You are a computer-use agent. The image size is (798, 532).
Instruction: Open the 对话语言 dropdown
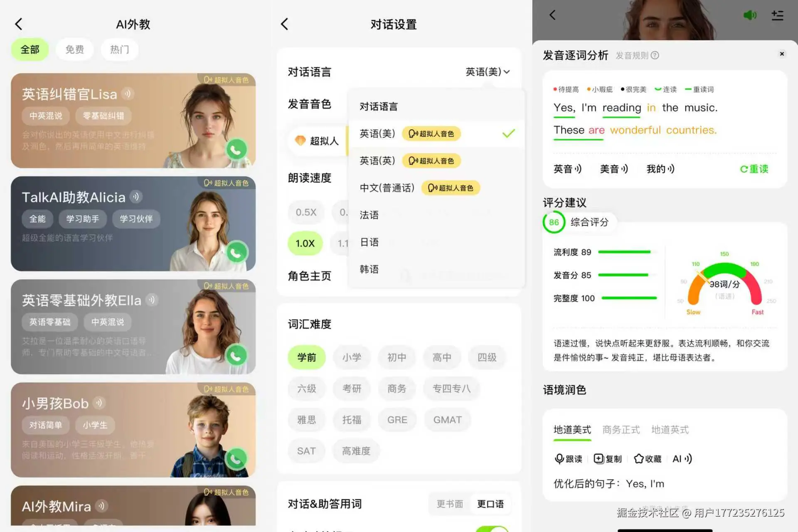pos(487,71)
